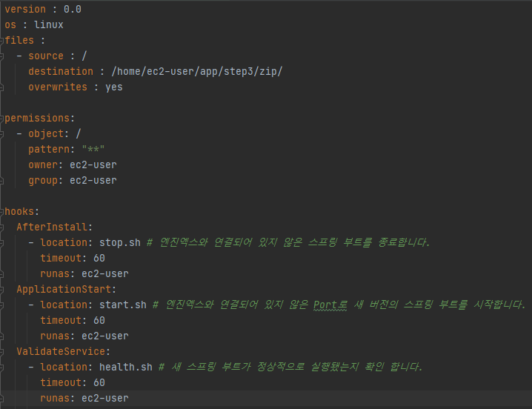This screenshot has width=532, height=409.
Task: Click the 'object' key
Action: pyautogui.click(x=46, y=133)
